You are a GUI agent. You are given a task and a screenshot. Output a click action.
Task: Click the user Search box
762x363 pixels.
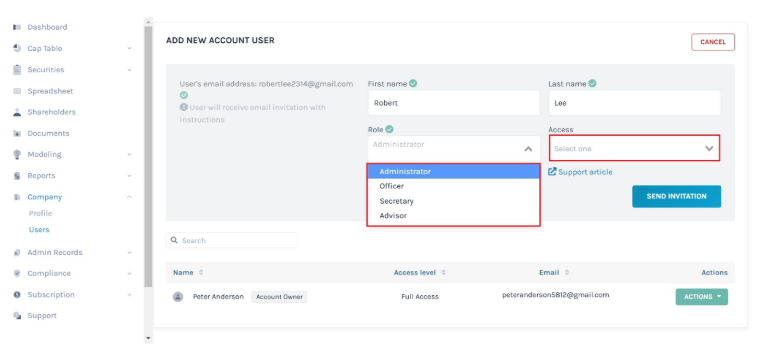click(x=231, y=241)
